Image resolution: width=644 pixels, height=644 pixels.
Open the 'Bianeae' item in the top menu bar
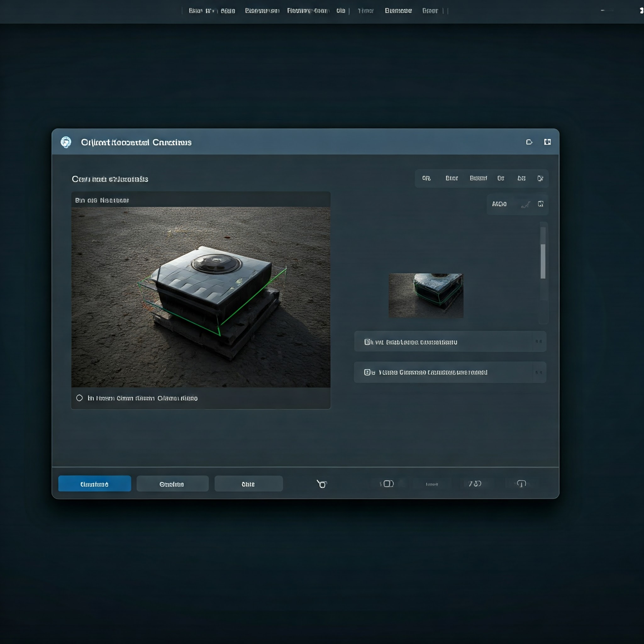point(398,11)
